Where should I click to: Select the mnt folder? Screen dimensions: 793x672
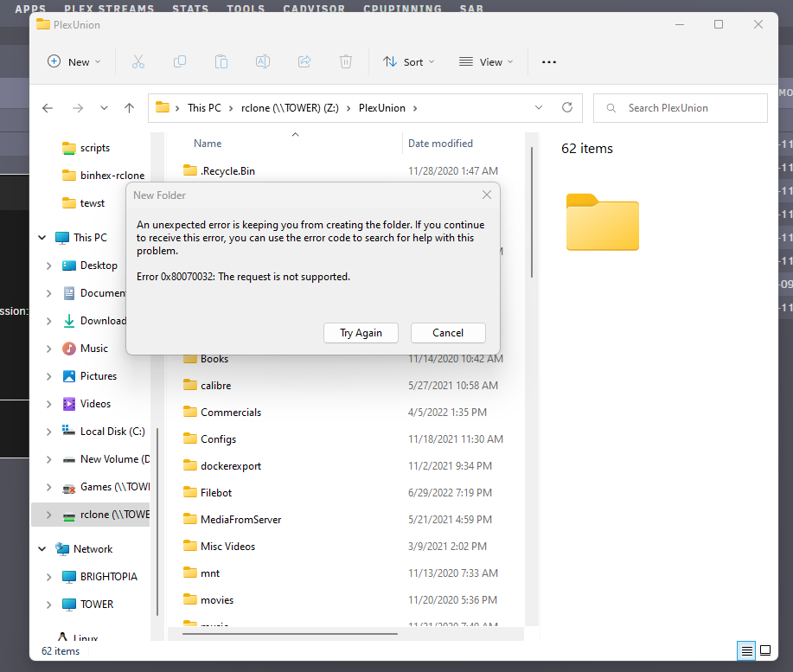pyautogui.click(x=201, y=573)
